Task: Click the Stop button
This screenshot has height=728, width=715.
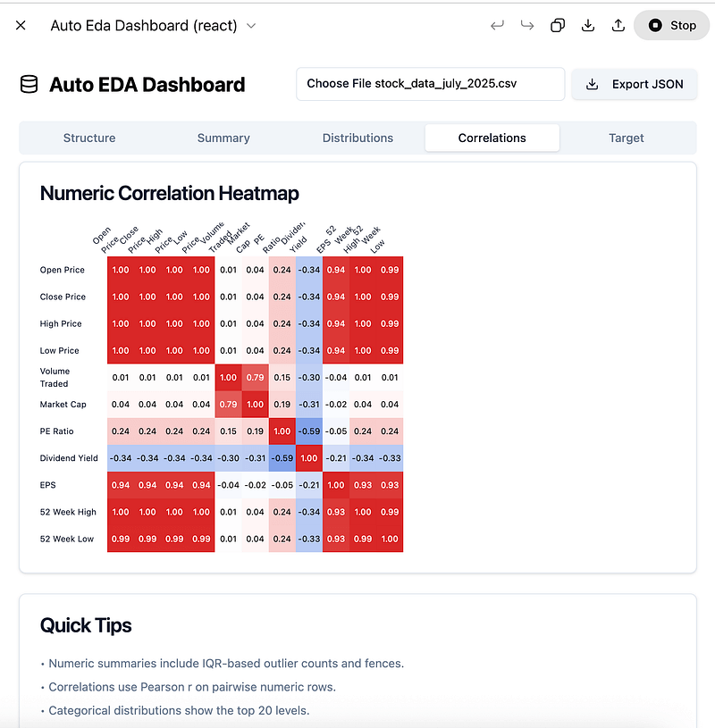Action: (671, 25)
